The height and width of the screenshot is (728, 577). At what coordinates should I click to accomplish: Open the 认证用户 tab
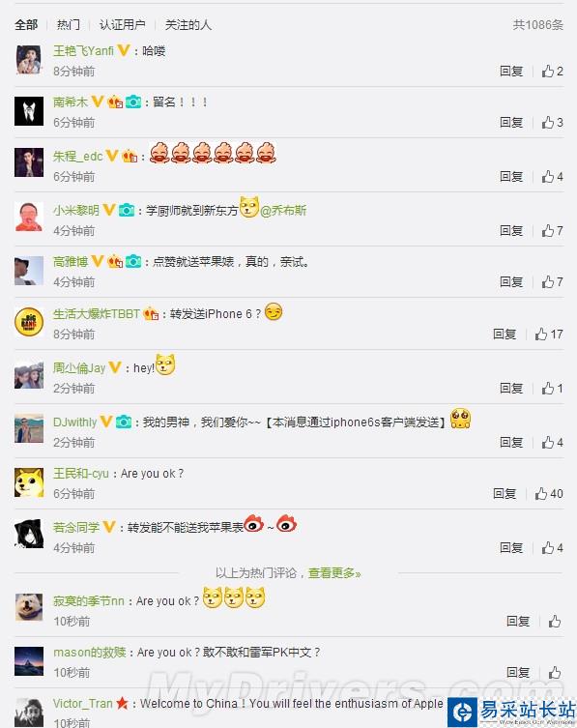122,24
